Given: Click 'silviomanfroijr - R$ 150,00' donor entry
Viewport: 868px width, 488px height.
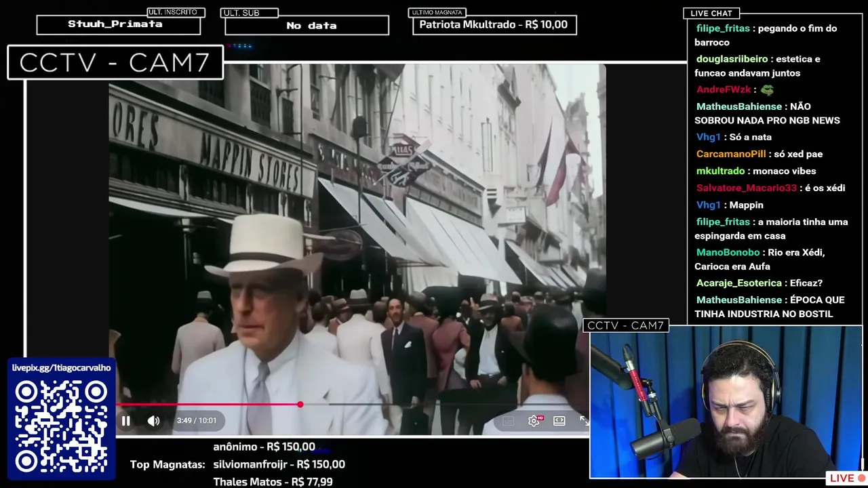Looking at the screenshot, I should pos(279,464).
